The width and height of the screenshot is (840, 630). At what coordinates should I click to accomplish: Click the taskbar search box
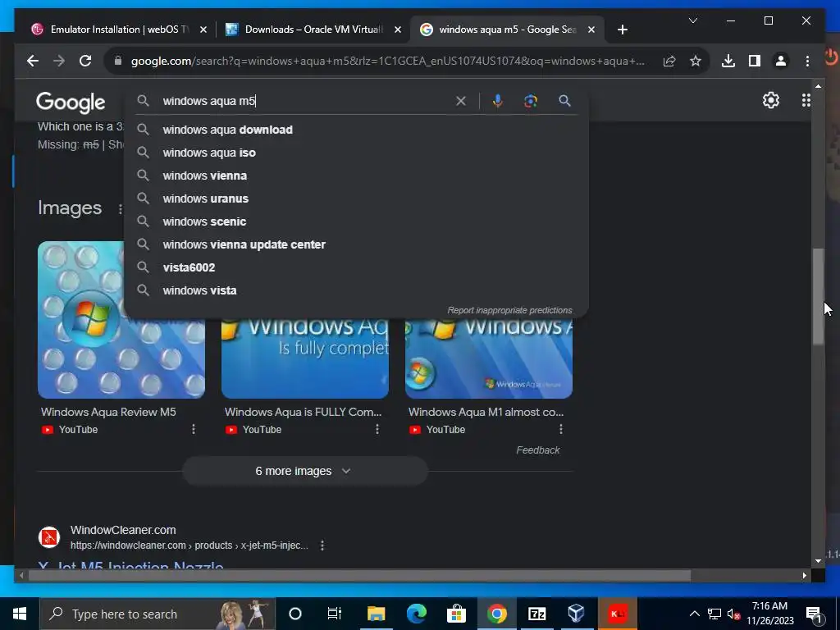tap(157, 614)
